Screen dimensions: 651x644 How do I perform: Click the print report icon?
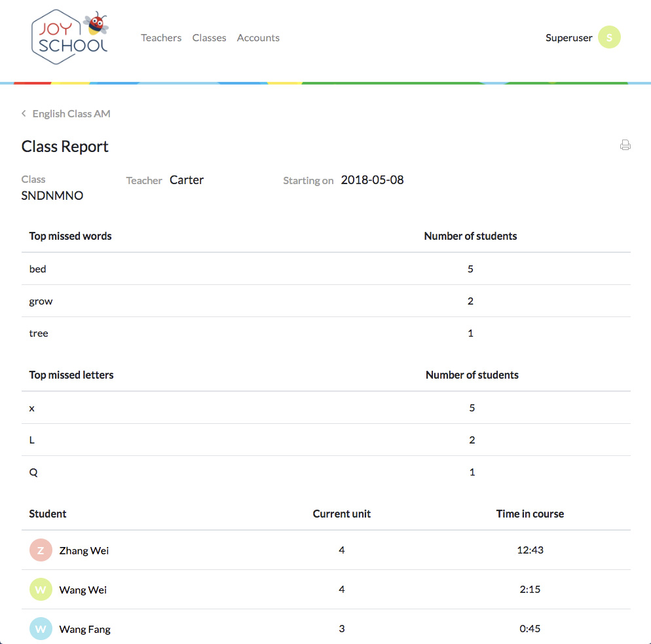coord(625,145)
